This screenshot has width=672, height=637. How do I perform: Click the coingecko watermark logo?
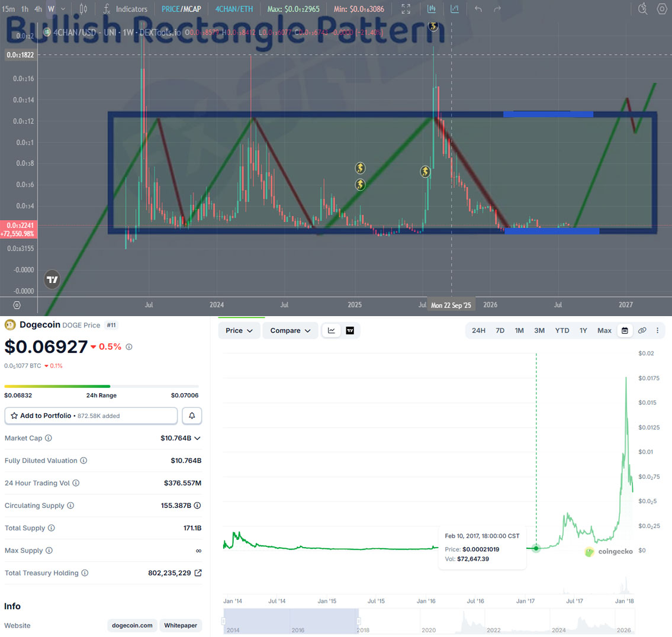(x=609, y=552)
